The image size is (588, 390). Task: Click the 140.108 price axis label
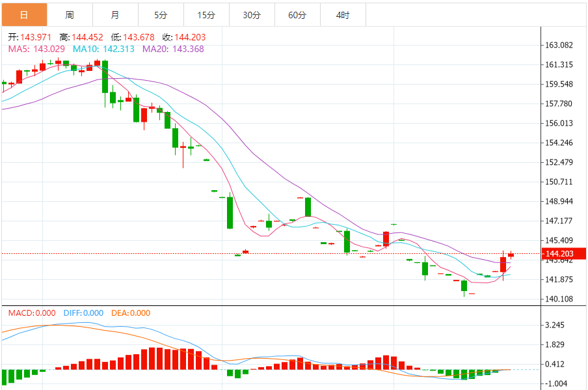[559, 299]
